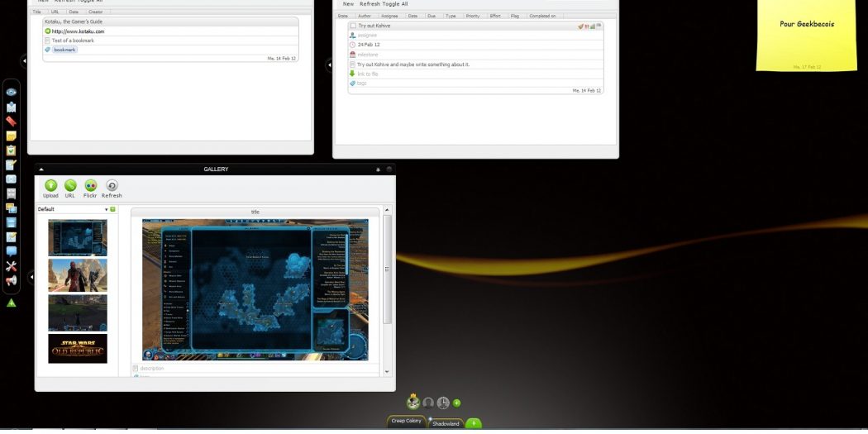
Task: Open the kotaku.com bookmark link
Action: click(x=79, y=31)
